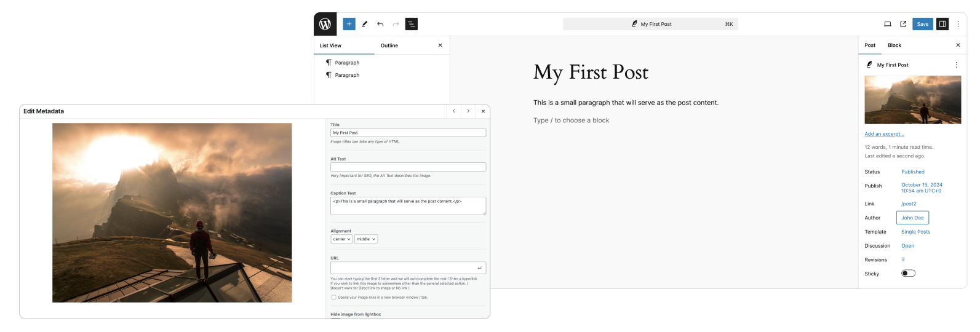This screenshot has width=980, height=332.
Task: Toggle the Settings sidebar panel icon
Action: pos(942,24)
